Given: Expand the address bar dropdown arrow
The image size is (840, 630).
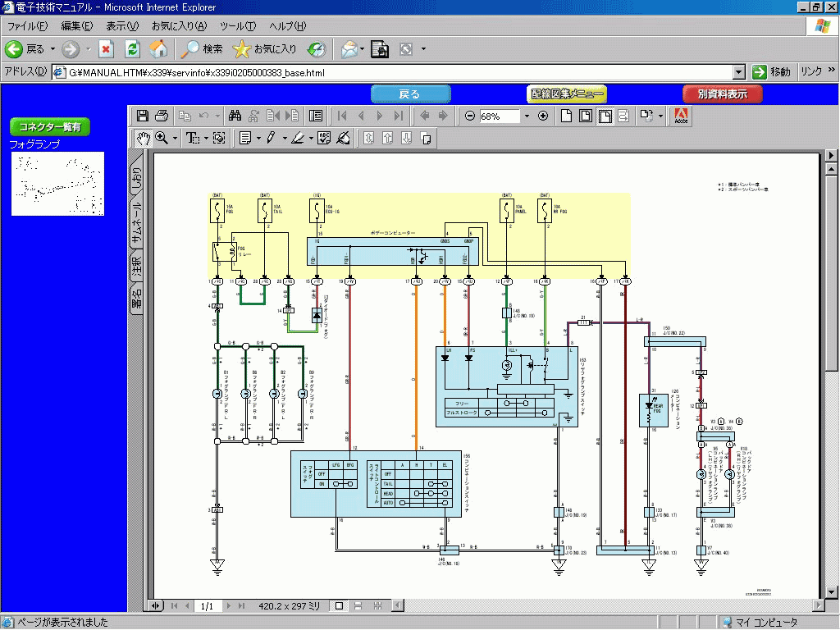Looking at the screenshot, I should coord(738,72).
